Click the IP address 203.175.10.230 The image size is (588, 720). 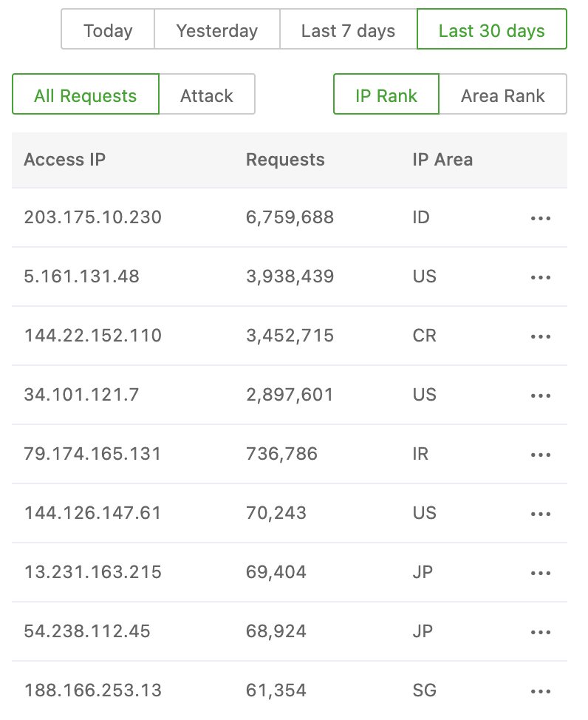(x=93, y=217)
